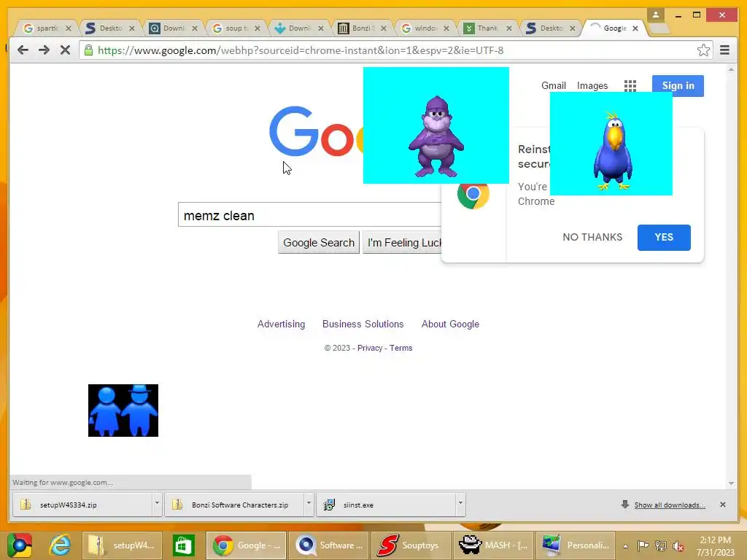Open downloaded setupW4S334.zip file

82,505
